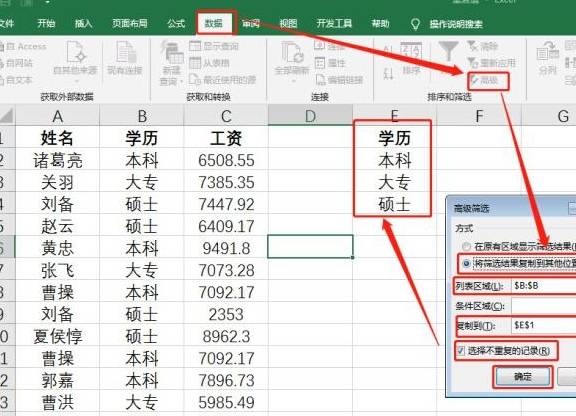This screenshot has width=576, height=416.
Task: Select the 数据 Data tab
Action: [213, 24]
